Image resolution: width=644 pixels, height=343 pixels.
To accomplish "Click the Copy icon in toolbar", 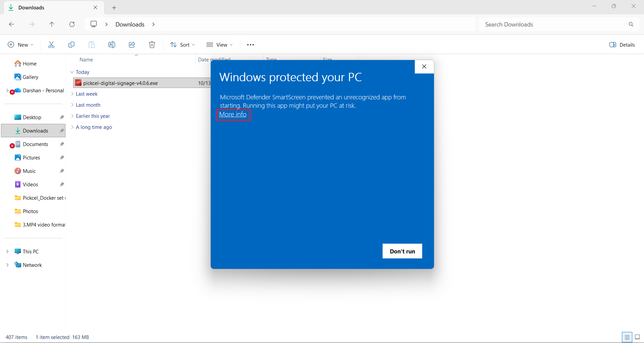I will [x=71, y=45].
